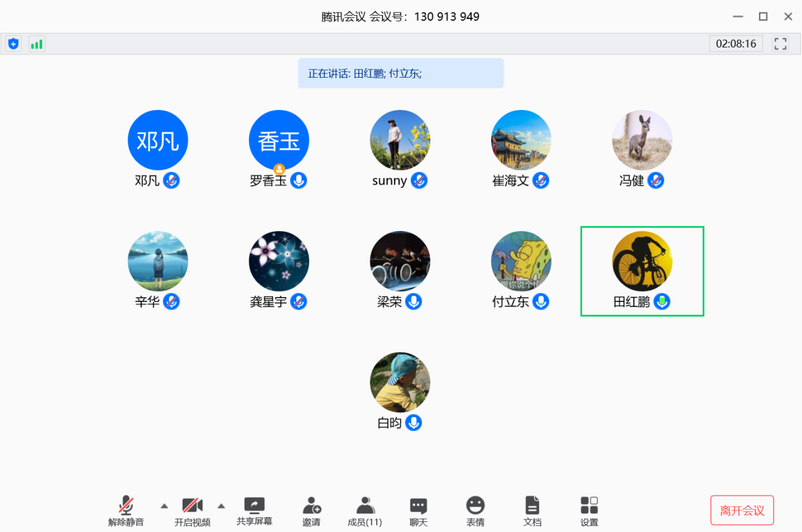Unmute microphone with 解除静音 button
The image size is (802, 532).
pos(126,511)
